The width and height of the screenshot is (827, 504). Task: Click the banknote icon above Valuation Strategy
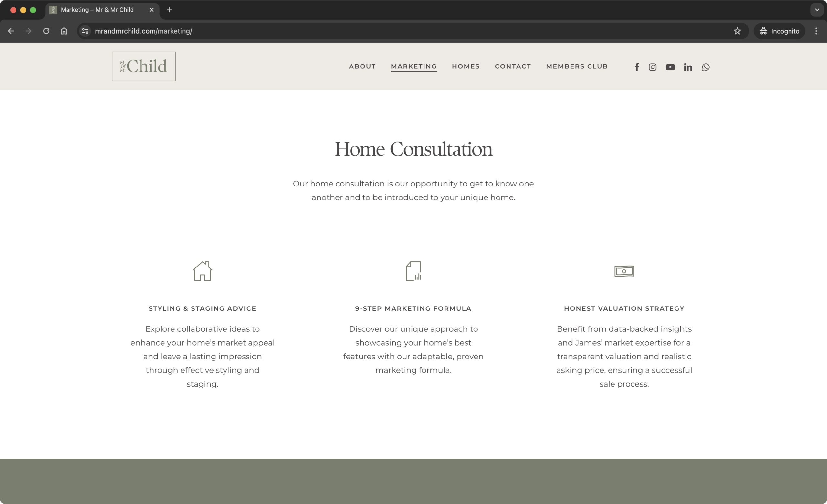(624, 271)
